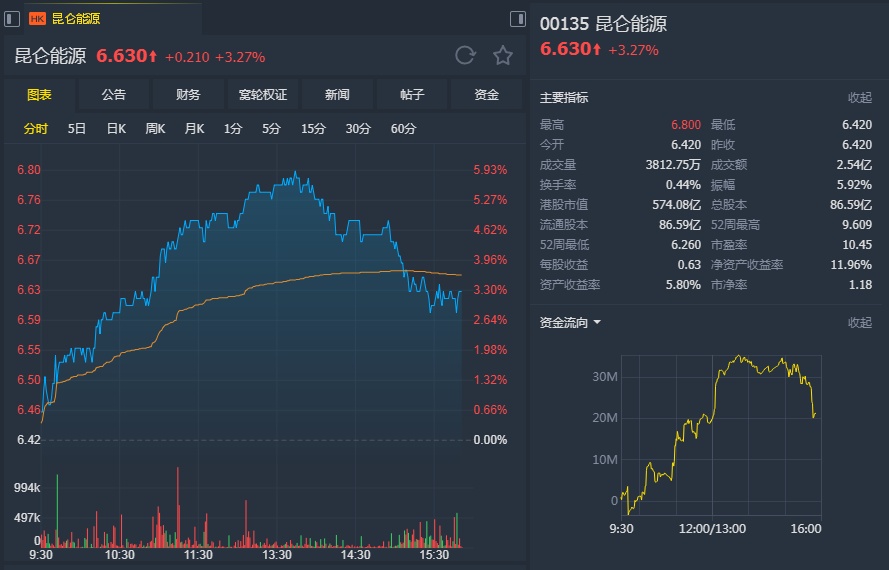Click the refresh quote icon
Screen dimensions: 889x570
[464, 56]
